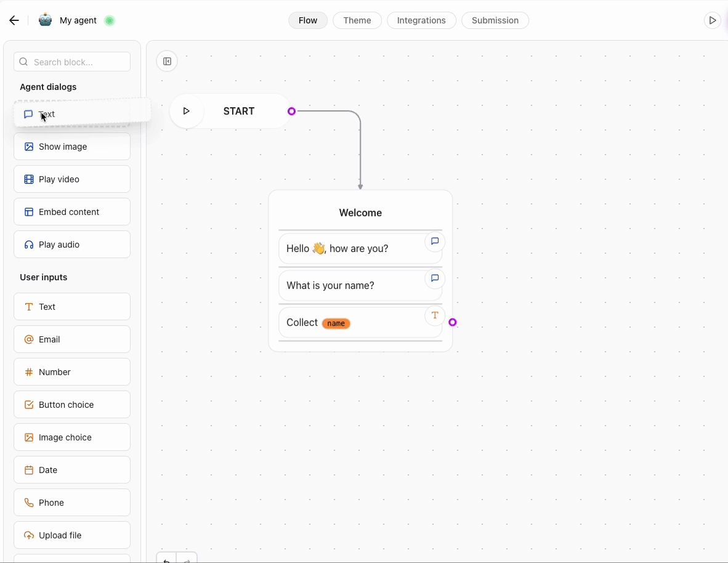Screen dimensions: 728x563
Task: Click the undo arrow in canvas corner
Action: click(166, 560)
